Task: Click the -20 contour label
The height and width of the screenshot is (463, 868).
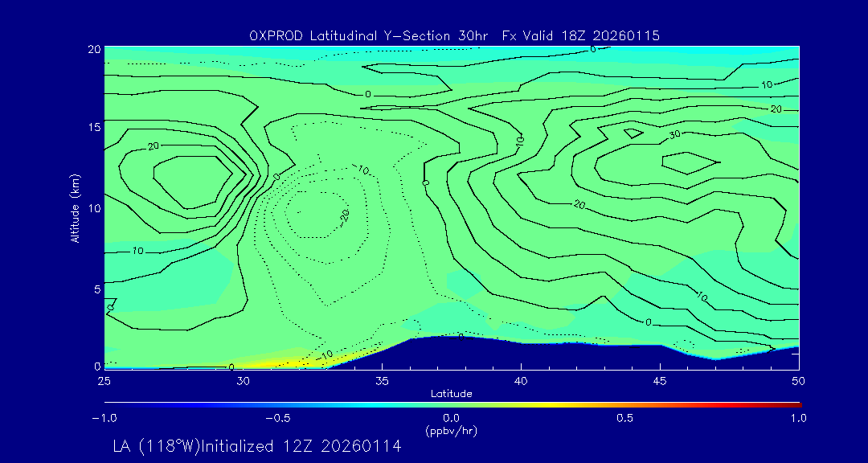Action: coord(344,215)
